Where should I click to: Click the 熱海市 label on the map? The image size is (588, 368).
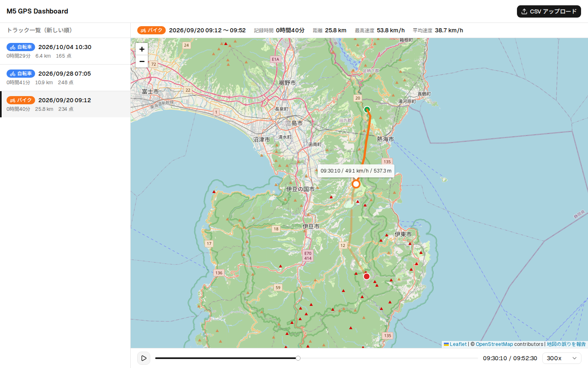(385, 139)
